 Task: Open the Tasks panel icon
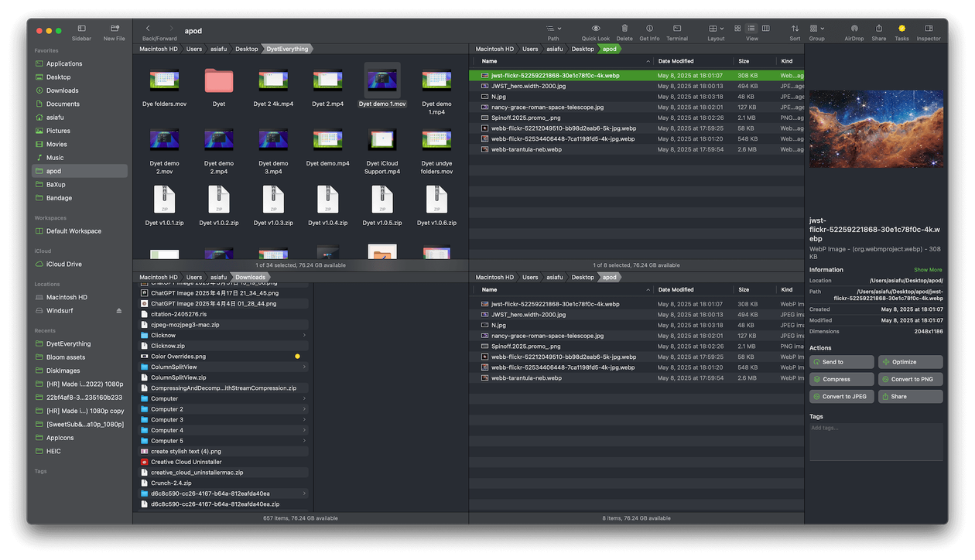point(901,29)
